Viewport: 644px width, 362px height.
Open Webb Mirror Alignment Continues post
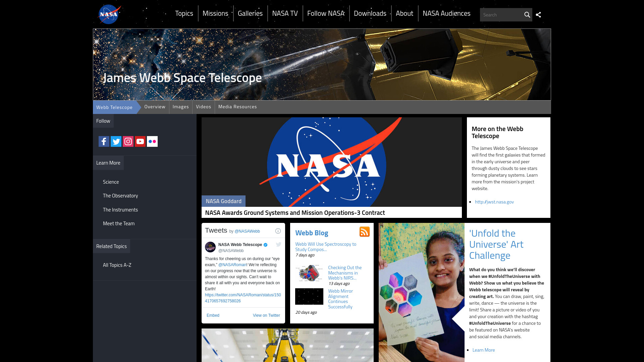click(340, 299)
